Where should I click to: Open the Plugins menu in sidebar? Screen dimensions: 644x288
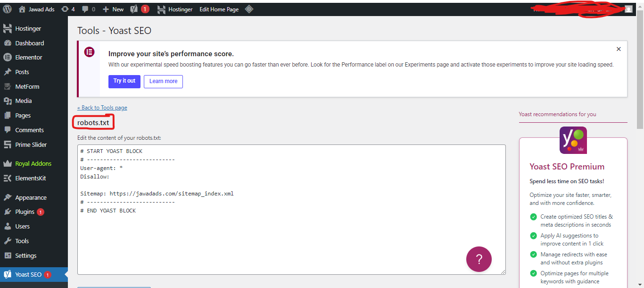25,212
